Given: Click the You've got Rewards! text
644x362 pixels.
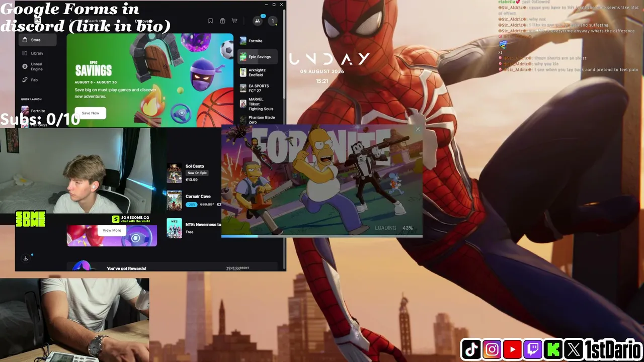Looking at the screenshot, I should pos(126,268).
